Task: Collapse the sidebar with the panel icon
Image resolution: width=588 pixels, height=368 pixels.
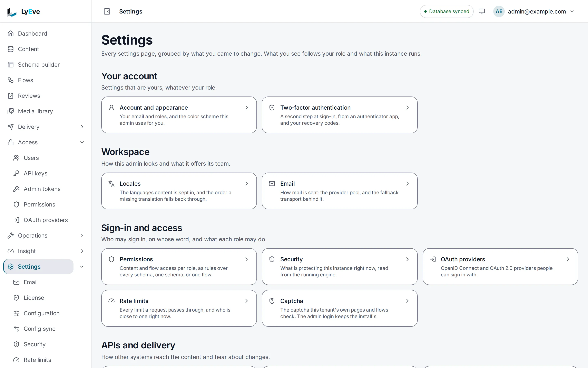Action: (107, 11)
